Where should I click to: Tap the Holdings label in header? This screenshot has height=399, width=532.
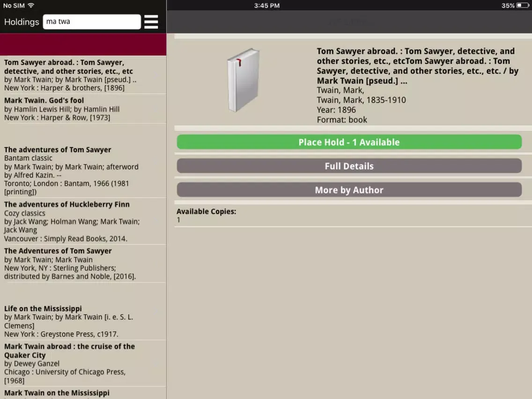point(22,22)
